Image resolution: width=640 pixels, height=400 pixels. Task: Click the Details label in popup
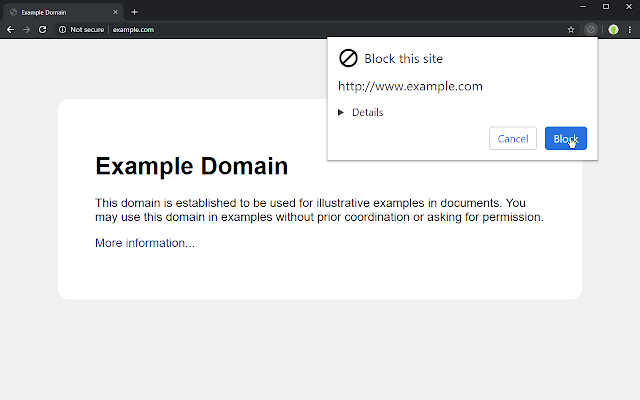coord(367,112)
